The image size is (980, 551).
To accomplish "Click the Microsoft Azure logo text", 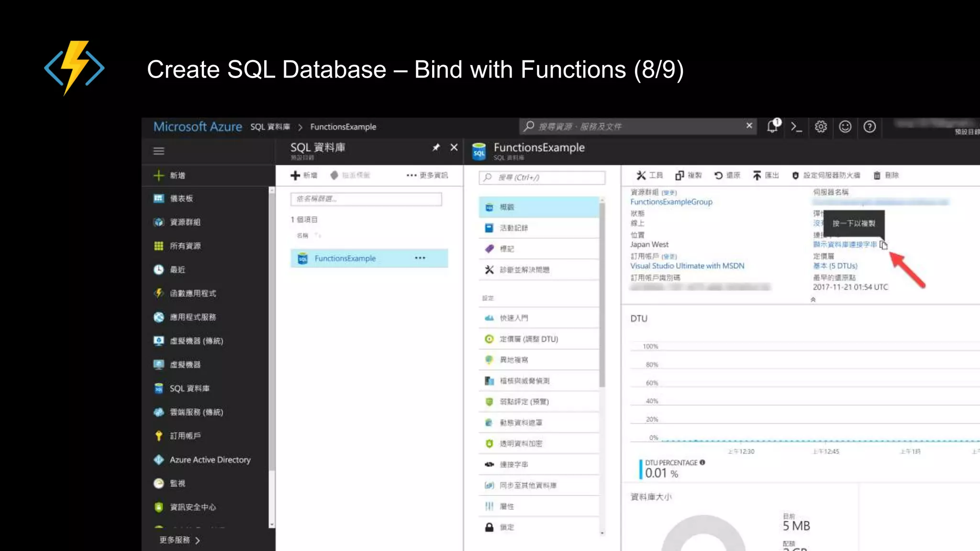I will coord(198,127).
